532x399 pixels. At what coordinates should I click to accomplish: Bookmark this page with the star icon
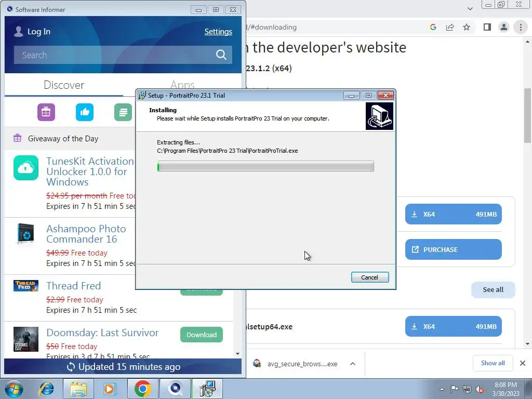467,27
